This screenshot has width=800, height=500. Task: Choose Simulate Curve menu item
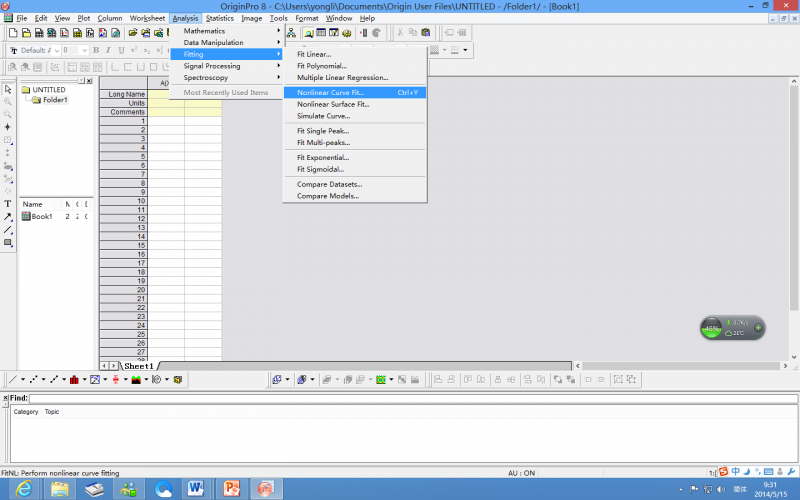(355, 116)
